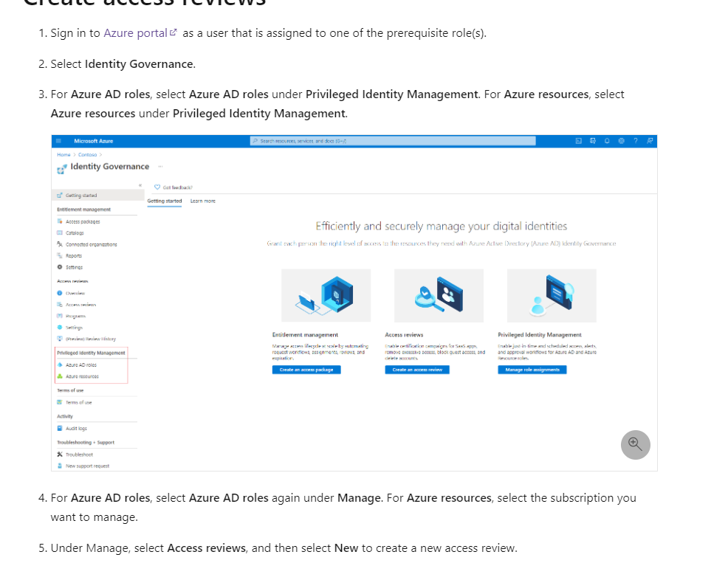Click the Privileged Identity Management sidebar heading

click(x=91, y=353)
